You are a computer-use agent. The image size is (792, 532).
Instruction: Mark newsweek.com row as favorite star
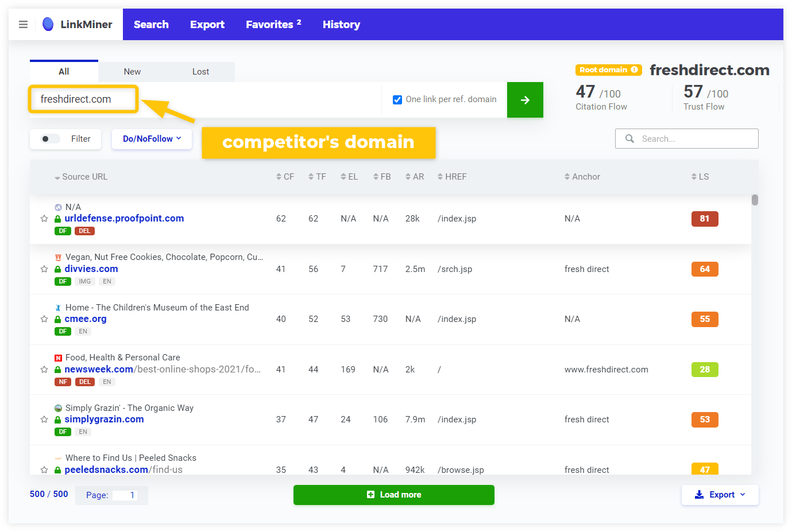point(44,370)
